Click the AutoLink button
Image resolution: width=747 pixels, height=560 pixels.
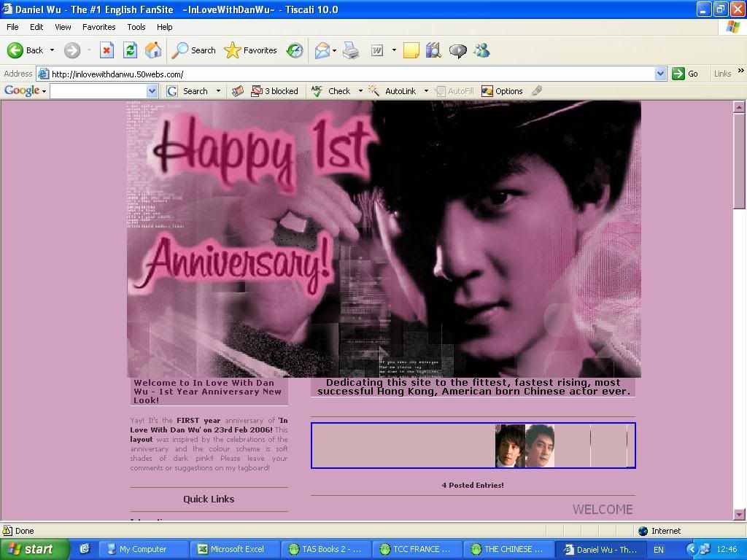[x=392, y=91]
